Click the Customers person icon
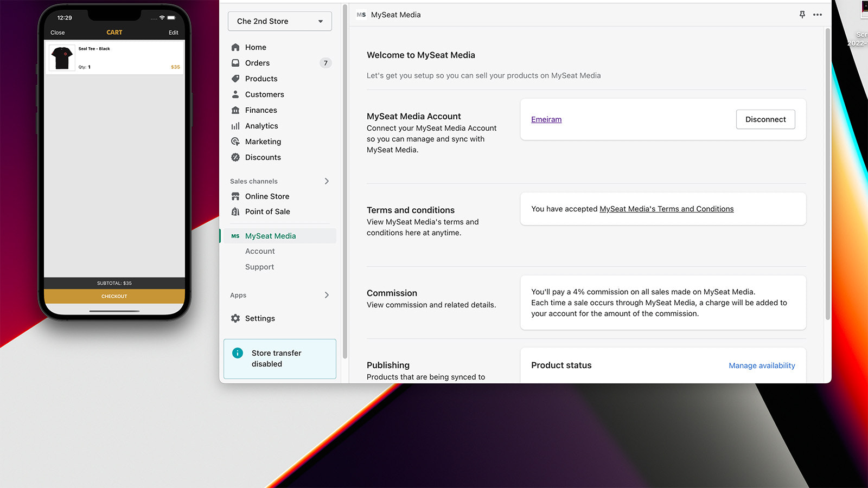The height and width of the screenshot is (488, 868). coord(235,94)
